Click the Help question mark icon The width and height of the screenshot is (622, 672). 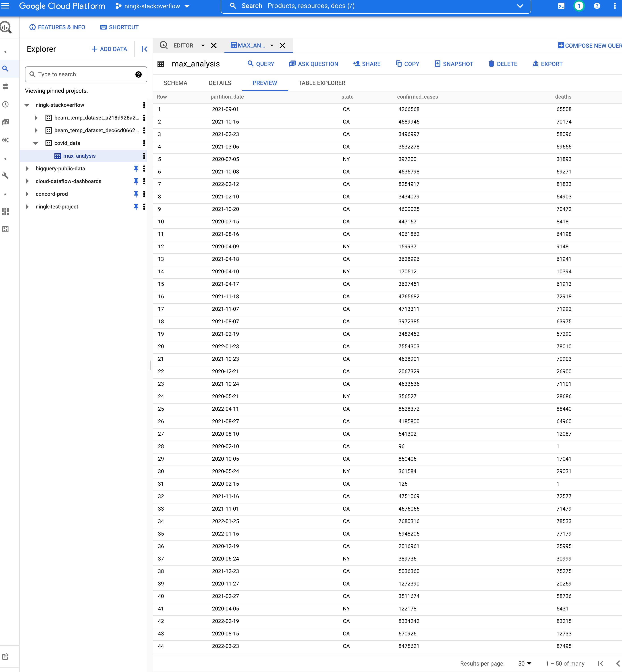click(597, 6)
